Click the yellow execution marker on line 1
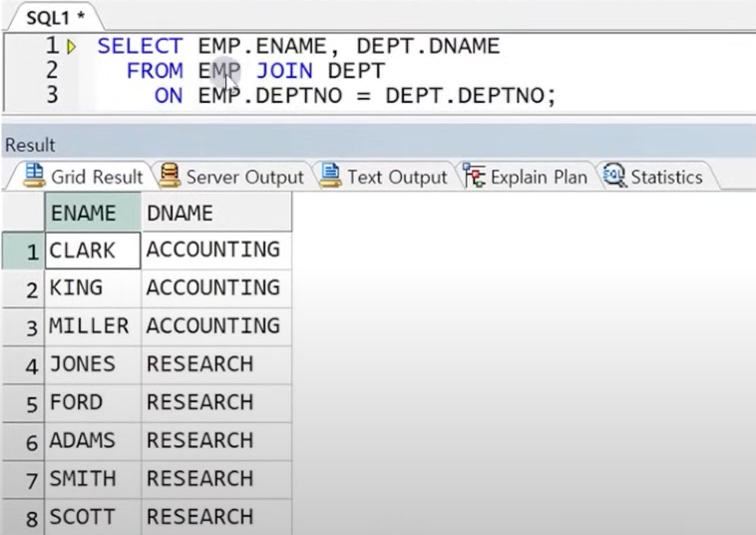The height and width of the screenshot is (535, 756). 72,47
